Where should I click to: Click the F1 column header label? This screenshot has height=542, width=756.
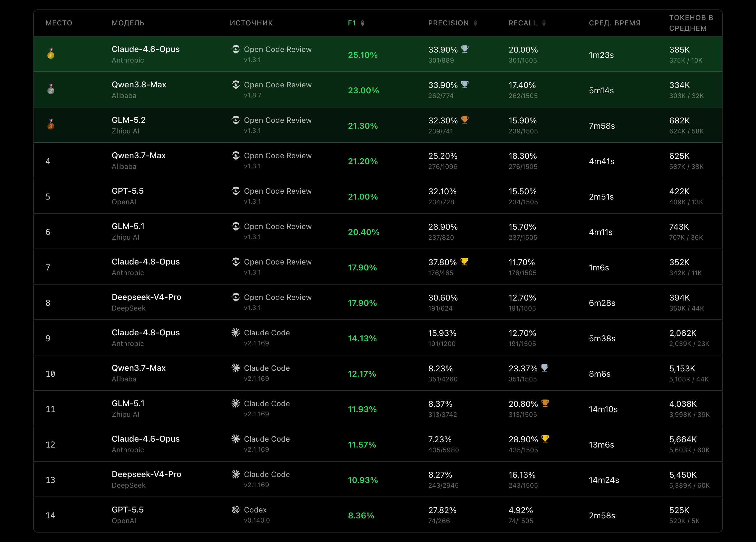[x=352, y=23]
